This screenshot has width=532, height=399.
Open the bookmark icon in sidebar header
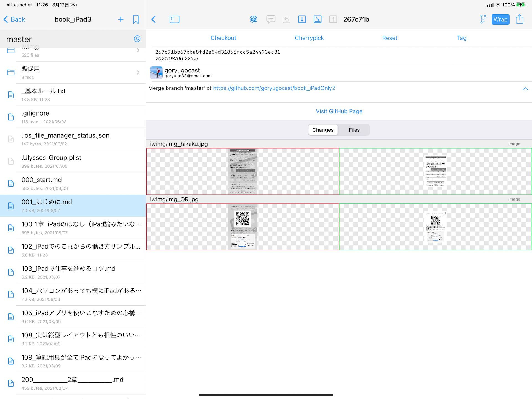[x=135, y=19]
